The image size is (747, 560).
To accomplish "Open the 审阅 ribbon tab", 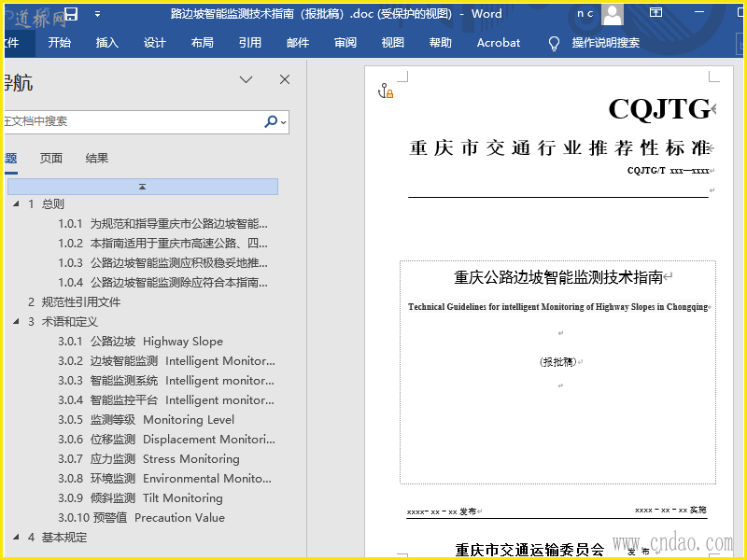I will pyautogui.click(x=345, y=43).
